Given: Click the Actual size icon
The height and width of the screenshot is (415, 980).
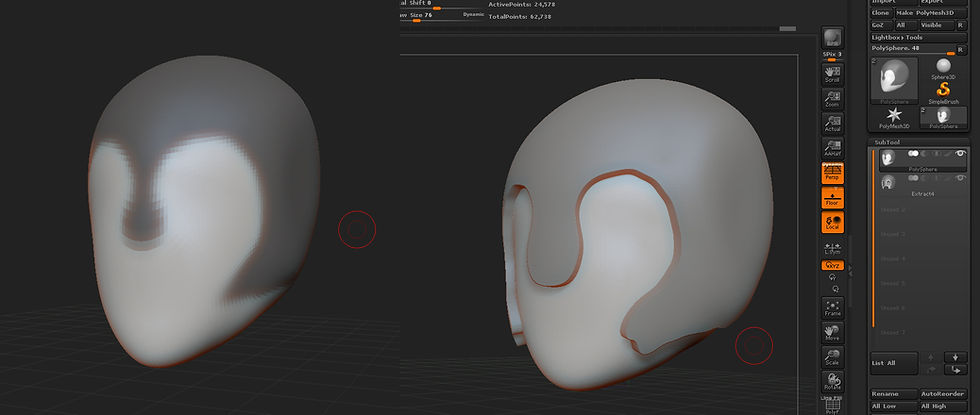Looking at the screenshot, I should click(832, 123).
